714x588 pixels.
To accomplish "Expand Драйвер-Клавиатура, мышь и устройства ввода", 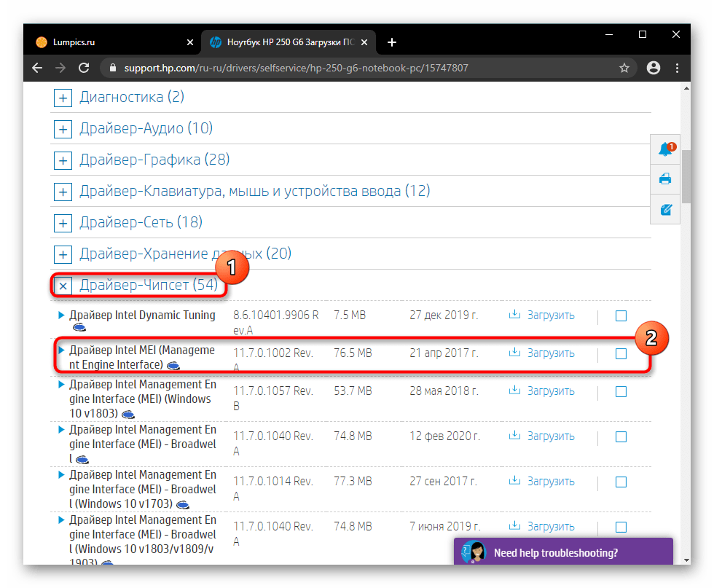I will [63, 192].
